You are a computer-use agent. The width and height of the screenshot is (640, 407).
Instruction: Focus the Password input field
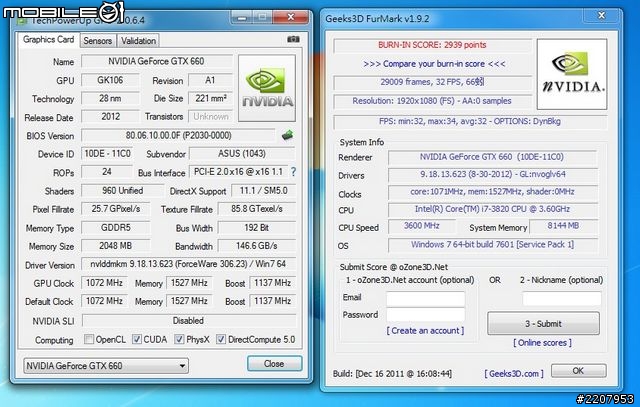click(426, 315)
